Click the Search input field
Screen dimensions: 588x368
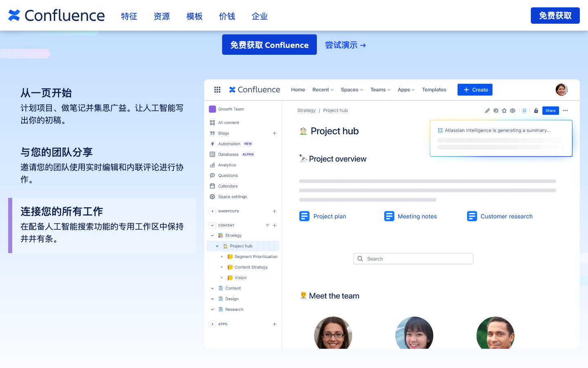pyautogui.click(x=413, y=259)
